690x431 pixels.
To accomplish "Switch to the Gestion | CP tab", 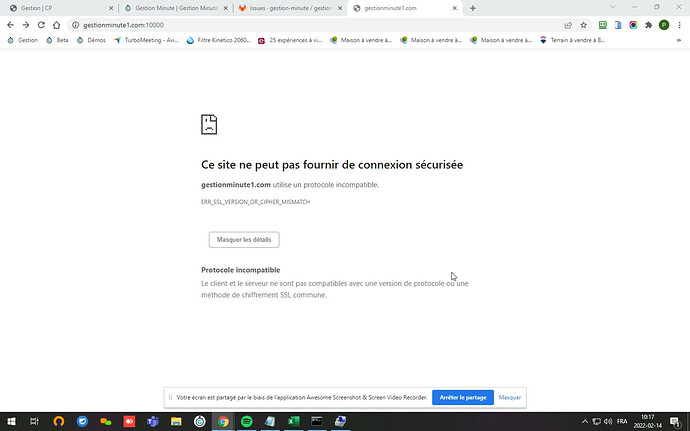I will 60,8.
